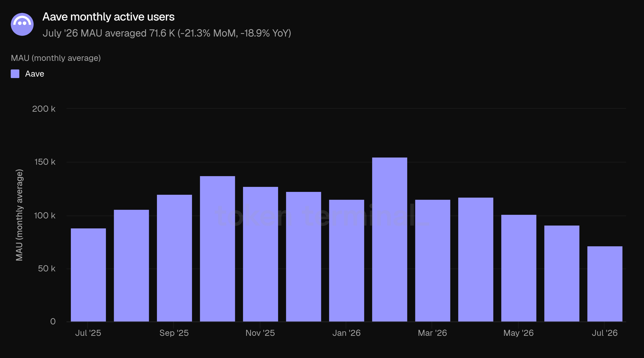
Task: Click the "Jan '26" x-axis label
Action: point(346,333)
